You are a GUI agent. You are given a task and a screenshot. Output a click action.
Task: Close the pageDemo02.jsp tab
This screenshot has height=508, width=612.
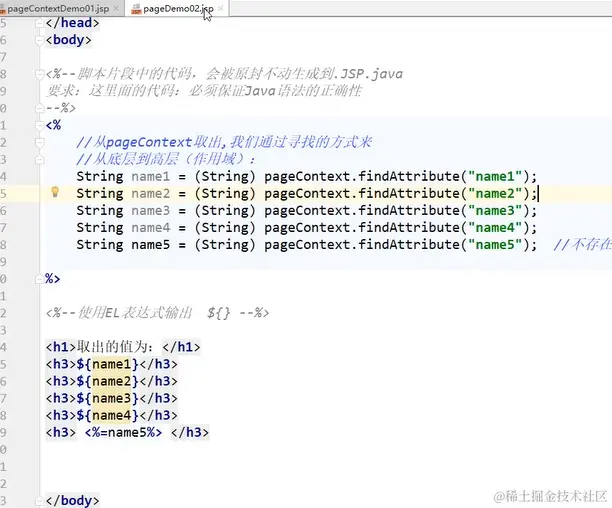click(x=221, y=9)
